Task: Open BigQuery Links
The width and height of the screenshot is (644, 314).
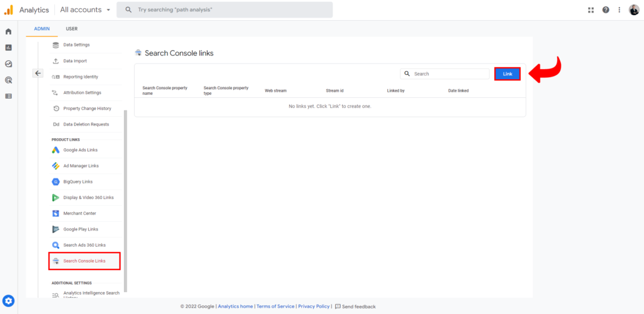Action: point(78,181)
